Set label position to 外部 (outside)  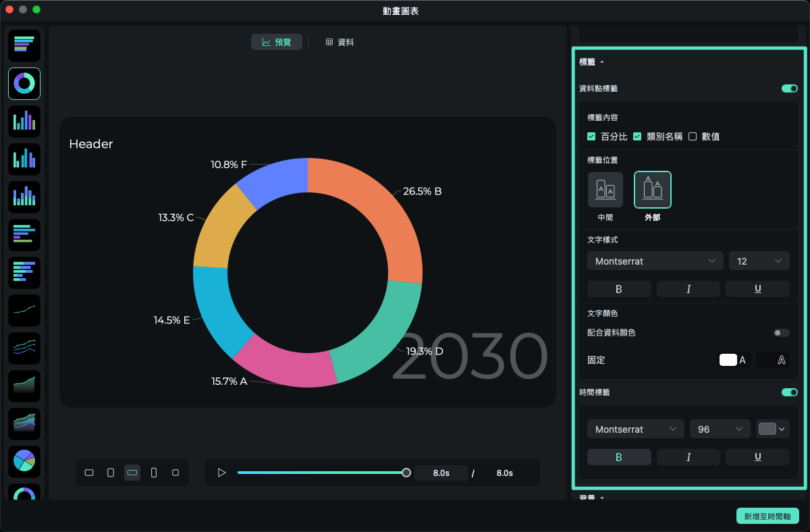click(x=653, y=190)
